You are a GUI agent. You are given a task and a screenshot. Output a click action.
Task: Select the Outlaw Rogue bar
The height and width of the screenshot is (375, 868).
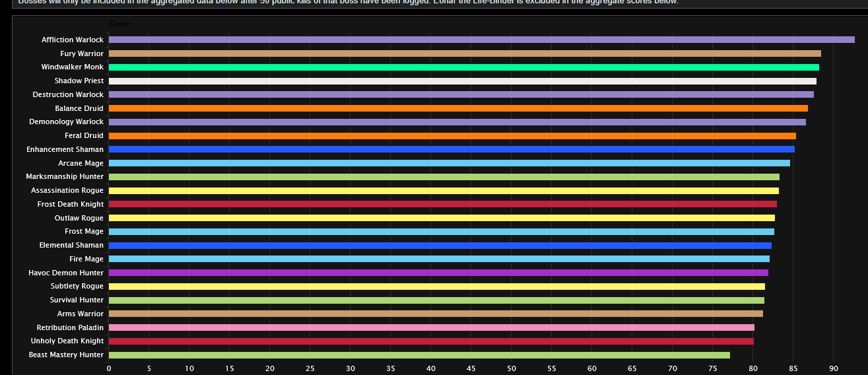(x=442, y=218)
